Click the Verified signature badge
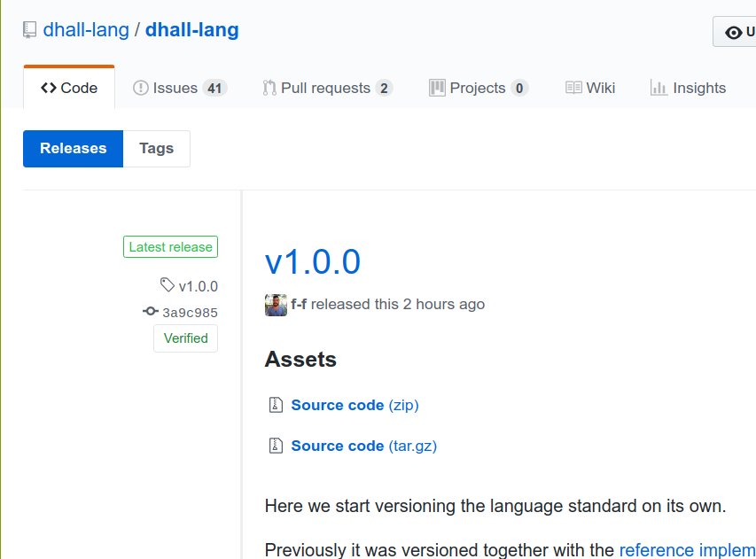Viewport: 756px width, 559px height. coord(185,338)
